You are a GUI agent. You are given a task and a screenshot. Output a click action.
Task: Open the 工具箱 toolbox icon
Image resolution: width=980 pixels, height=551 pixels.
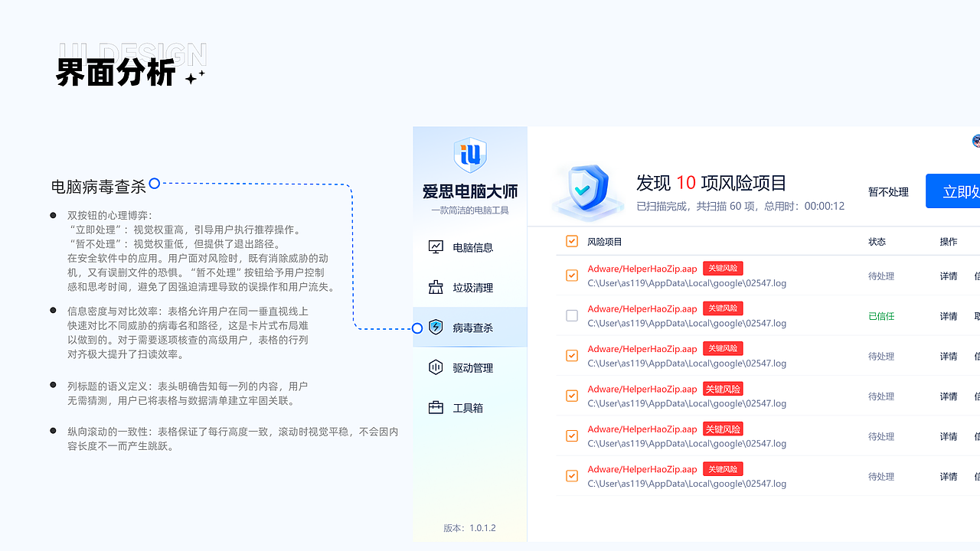point(435,407)
